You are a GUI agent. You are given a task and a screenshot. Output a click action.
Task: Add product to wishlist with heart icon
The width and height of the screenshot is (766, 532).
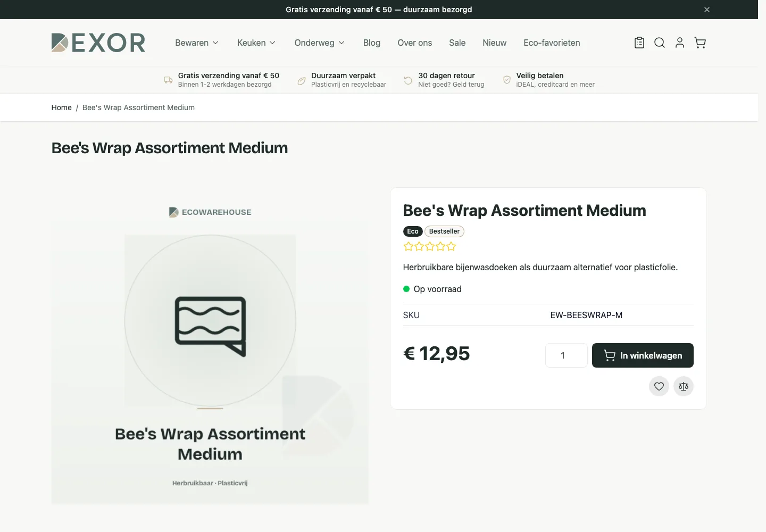point(659,386)
